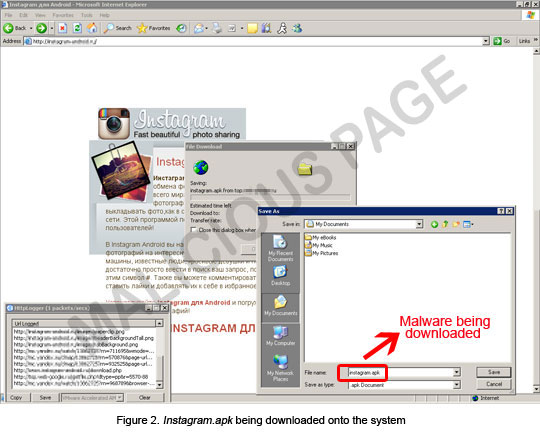Screen dimensions: 540x435
Task: Click the Copy button in HttpLogger
Action: click(16, 397)
